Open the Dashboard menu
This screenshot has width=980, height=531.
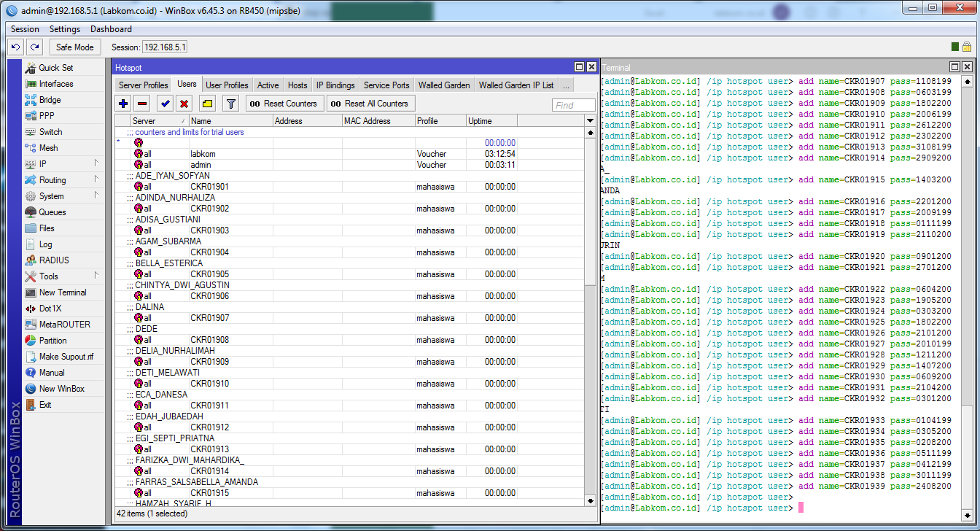pos(111,29)
